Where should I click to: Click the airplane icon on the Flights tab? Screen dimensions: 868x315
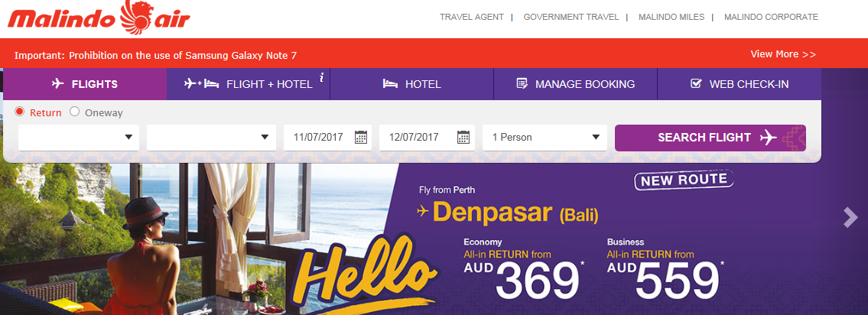click(x=58, y=84)
